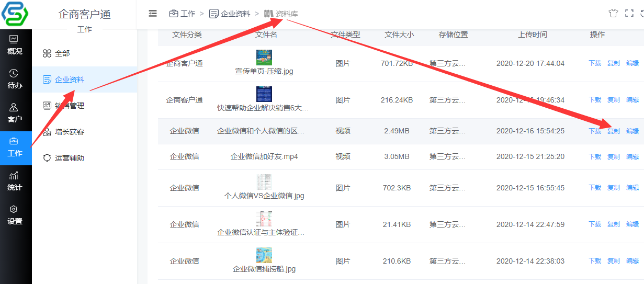This screenshot has height=284, width=644.
Task: Click the fullscreen brackets icon
Action: [629, 14]
